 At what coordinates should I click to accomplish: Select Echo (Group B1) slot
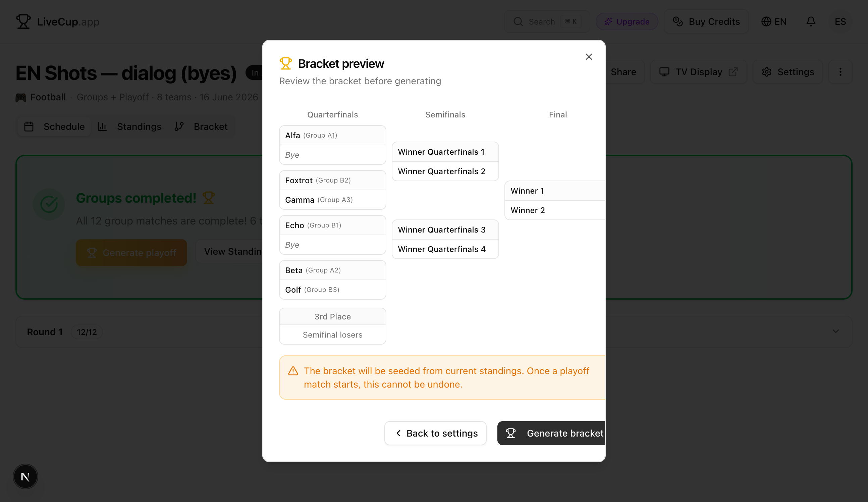click(x=332, y=225)
